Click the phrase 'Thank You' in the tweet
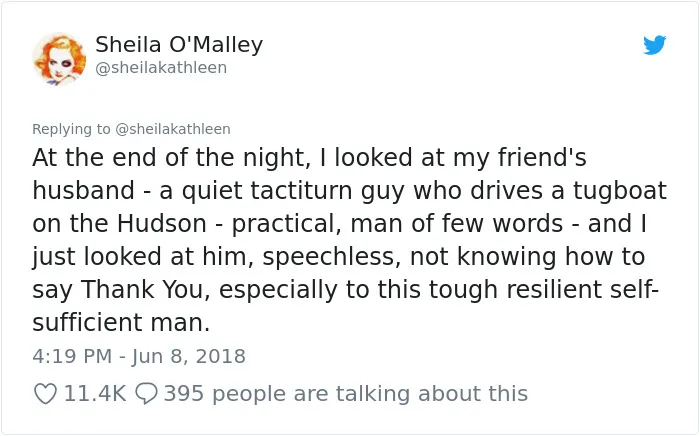Image resolution: width=700 pixels, height=436 pixels. tap(145, 289)
